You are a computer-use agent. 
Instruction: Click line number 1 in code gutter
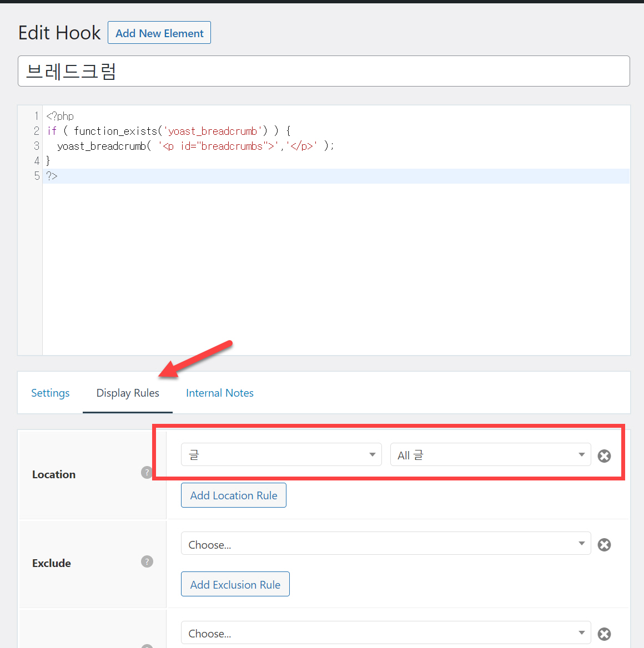click(x=37, y=116)
